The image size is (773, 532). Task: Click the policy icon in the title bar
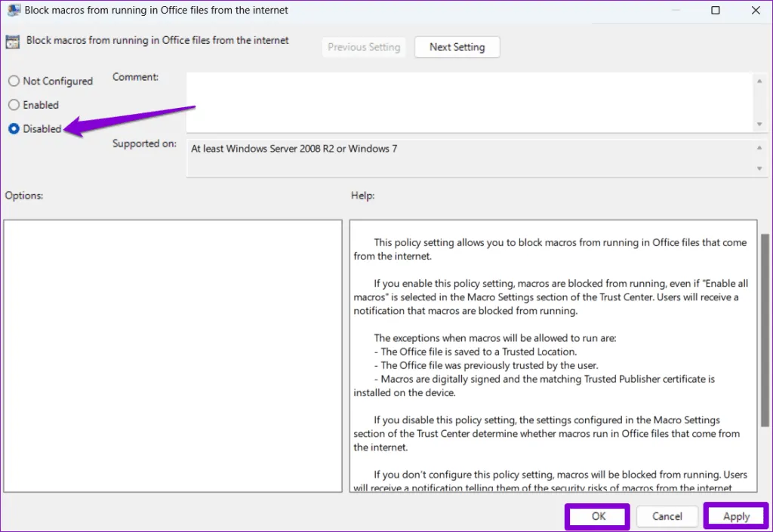pyautogui.click(x=14, y=11)
